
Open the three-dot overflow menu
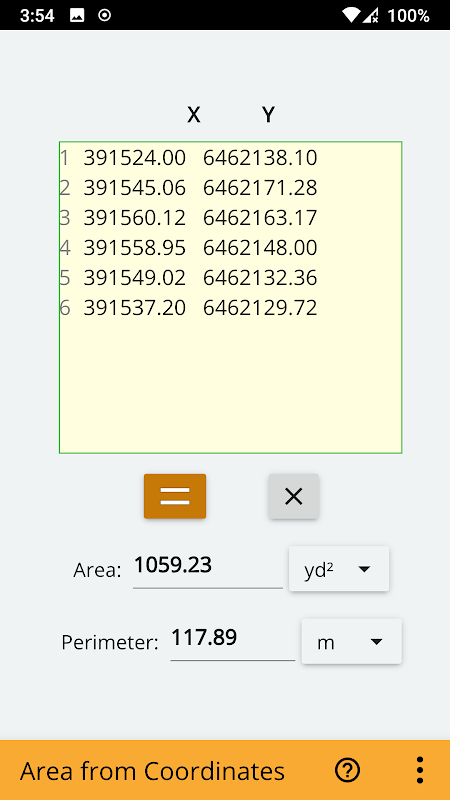[419, 770]
